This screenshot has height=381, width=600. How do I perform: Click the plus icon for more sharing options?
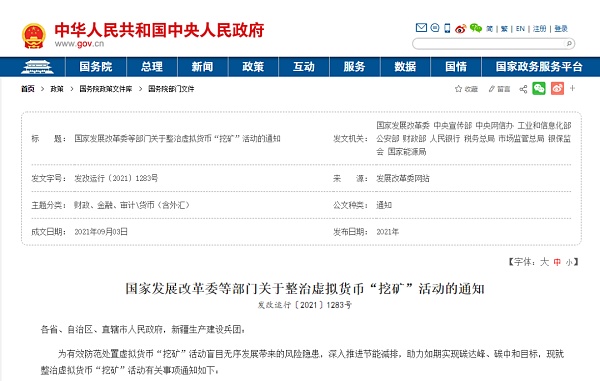click(572, 88)
